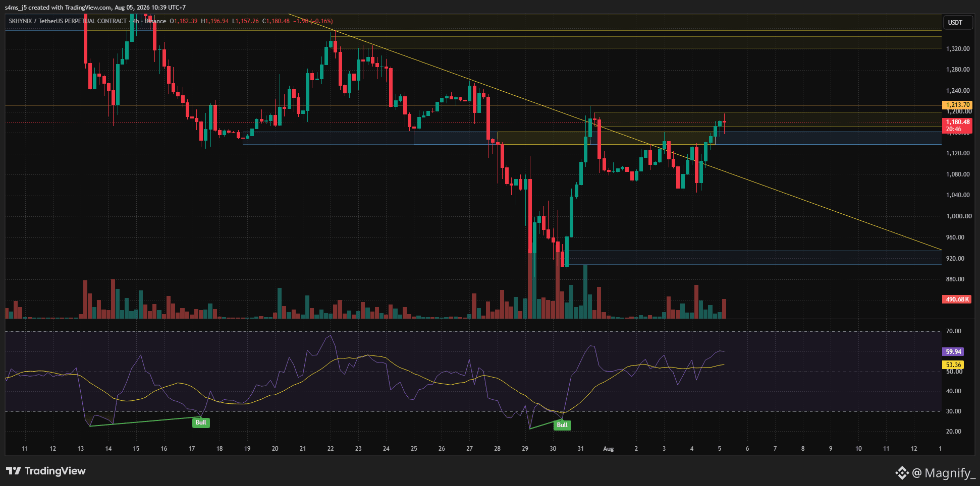Click the Bull divergence label near date 30
This screenshot has width=980, height=486.
point(562,425)
